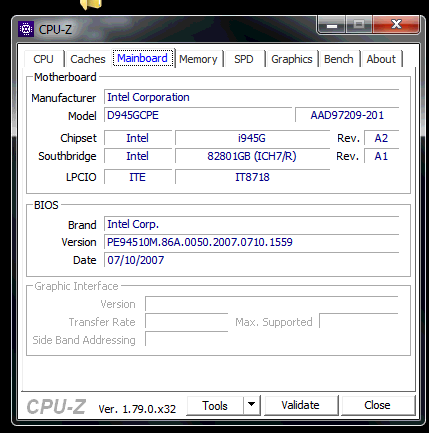Open the Bench tab
Viewport: 429px width, 433px height.
point(339,59)
